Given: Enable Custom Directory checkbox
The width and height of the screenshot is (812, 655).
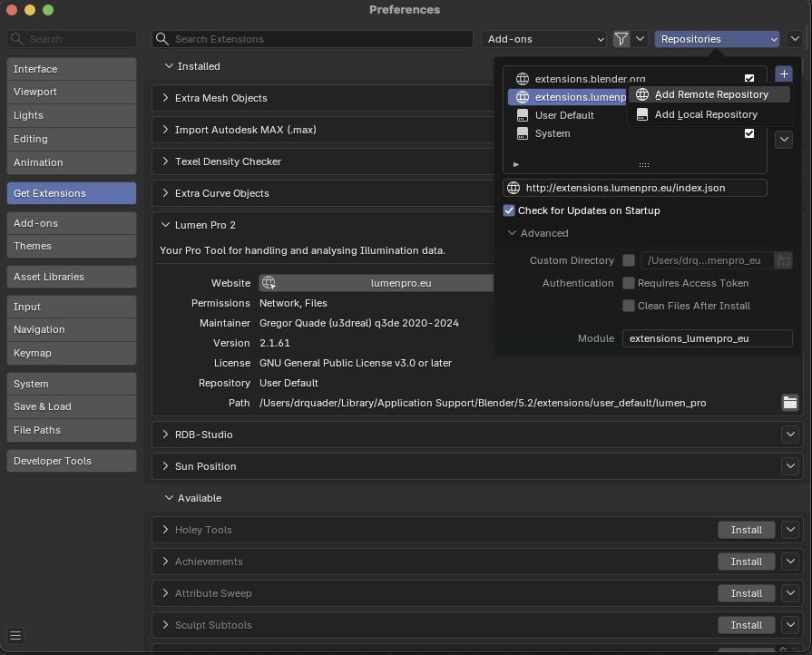Looking at the screenshot, I should [629, 260].
